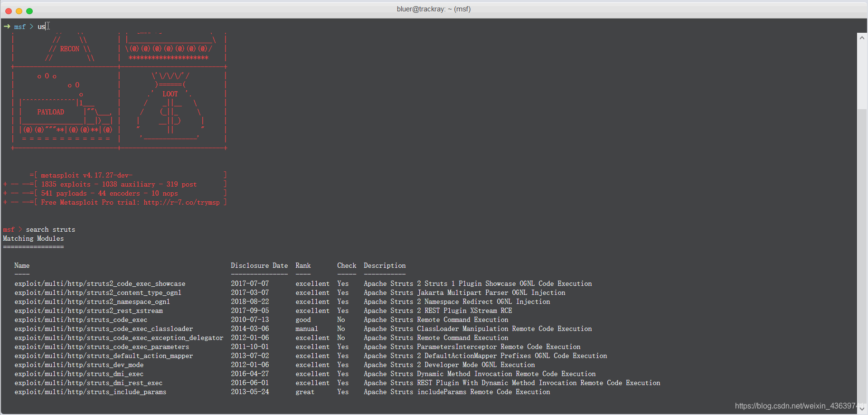Select module struts2_code_exec_showcase

100,283
